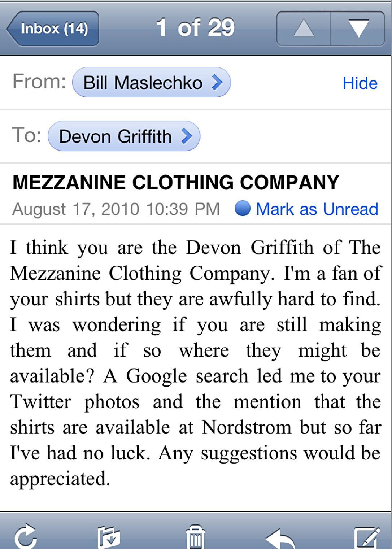Viewport: 392px width, 549px height.
Task: Show previous message with up arrow
Action: pos(304,29)
